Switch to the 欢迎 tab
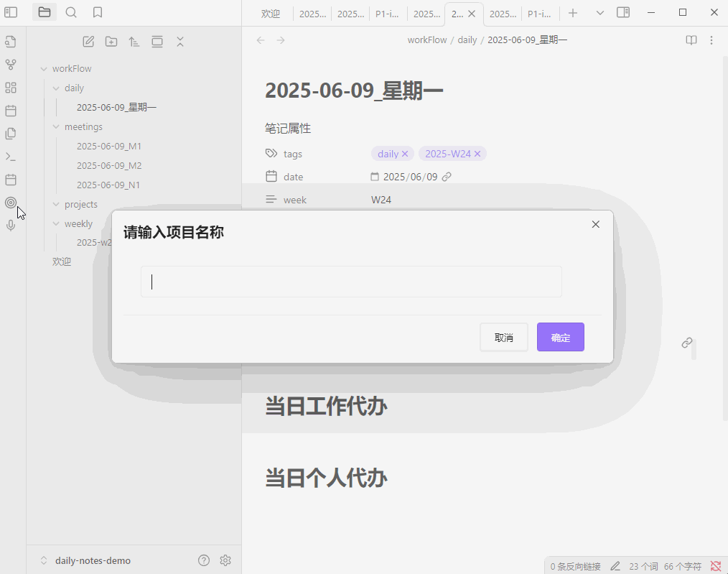728x574 pixels. pyautogui.click(x=271, y=13)
